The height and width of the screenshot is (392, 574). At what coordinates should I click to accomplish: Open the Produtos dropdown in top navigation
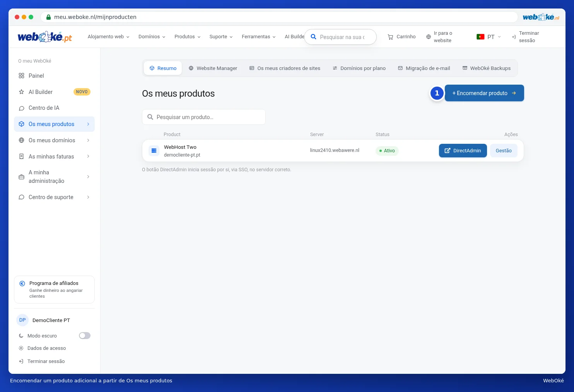(x=188, y=37)
